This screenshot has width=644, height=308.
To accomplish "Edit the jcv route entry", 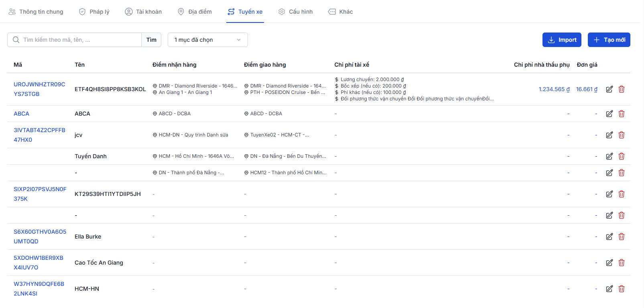I will pyautogui.click(x=609, y=135).
